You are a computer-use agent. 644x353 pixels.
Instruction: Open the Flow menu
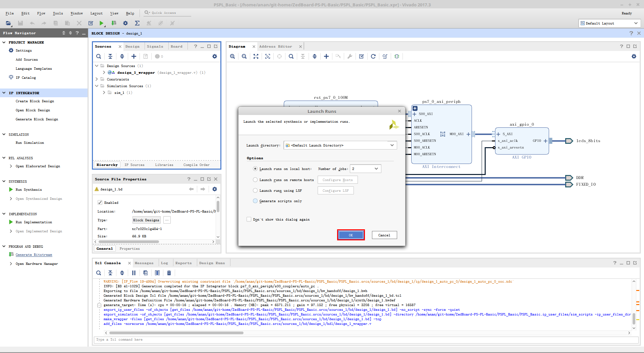tap(41, 13)
